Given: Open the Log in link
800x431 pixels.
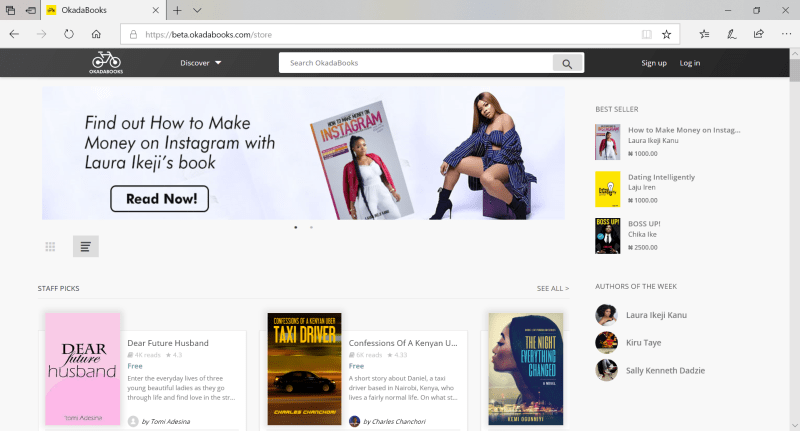Looking at the screenshot, I should point(689,63).
